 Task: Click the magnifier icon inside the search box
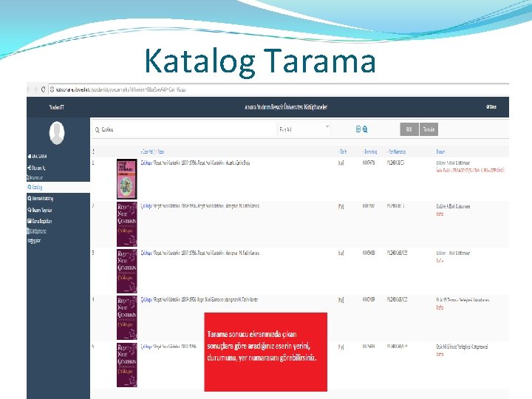pos(98,130)
